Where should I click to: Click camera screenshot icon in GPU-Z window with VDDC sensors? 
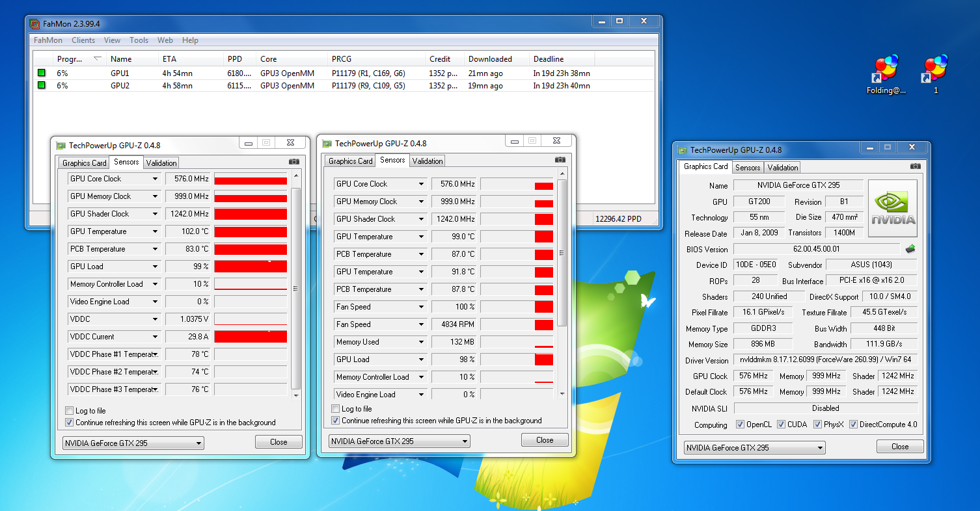[294, 161]
